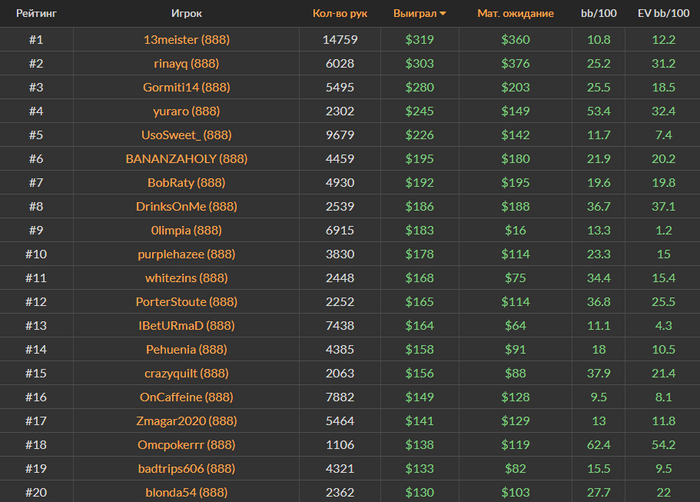Select hands count 2063
Screen dimensions: 700x502
340,373
